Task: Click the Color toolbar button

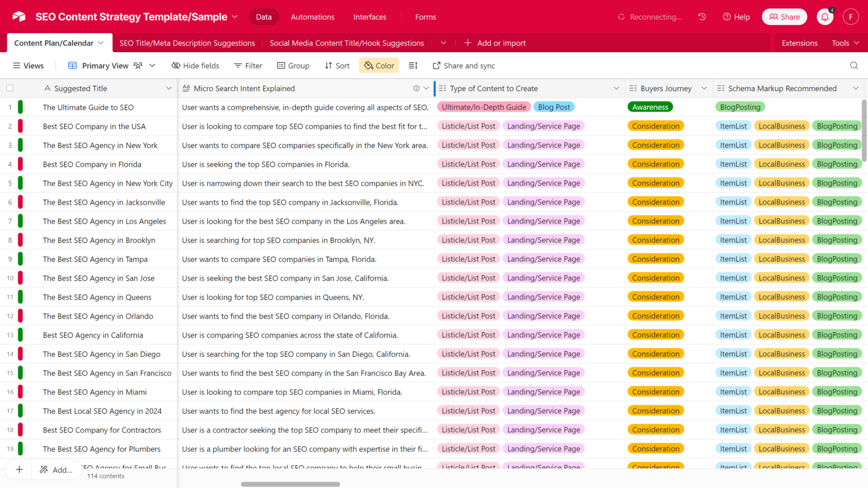Action: 379,66
